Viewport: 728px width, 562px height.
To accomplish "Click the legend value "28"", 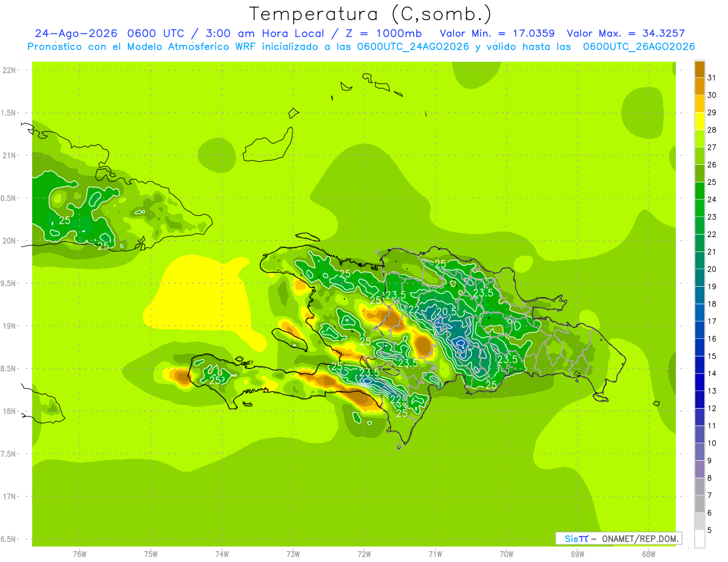I will pyautogui.click(x=712, y=130).
